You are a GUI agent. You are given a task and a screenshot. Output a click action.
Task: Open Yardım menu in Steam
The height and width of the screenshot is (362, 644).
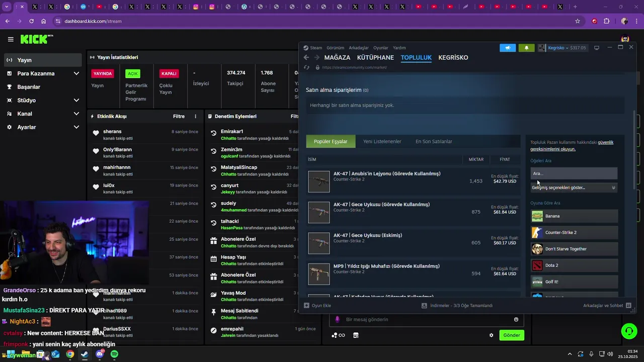point(399,48)
